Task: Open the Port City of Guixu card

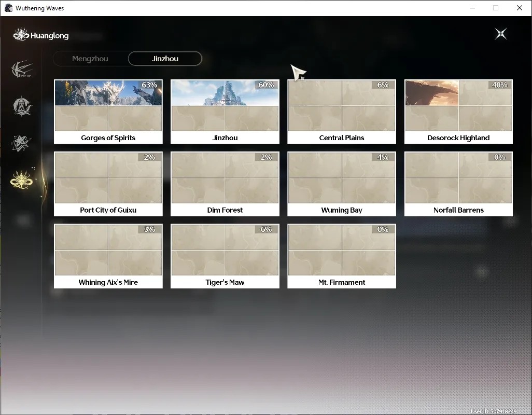Action: 108,184
